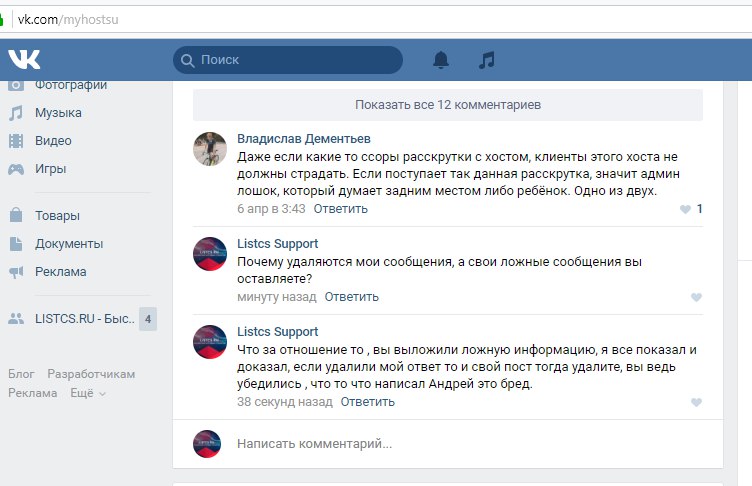Like the comment posted минуту назад
This screenshot has height=486, width=752.
tap(696, 297)
